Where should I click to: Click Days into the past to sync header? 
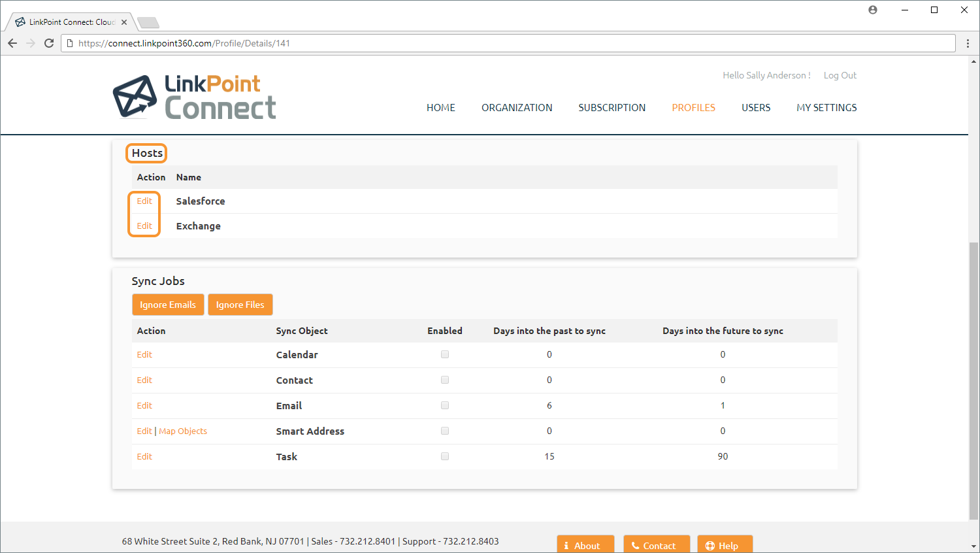(549, 331)
